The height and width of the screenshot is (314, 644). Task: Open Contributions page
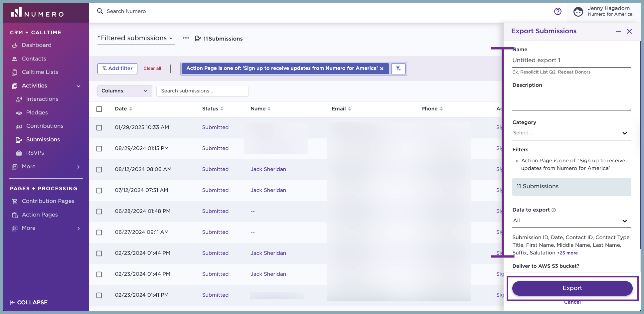coord(45,126)
